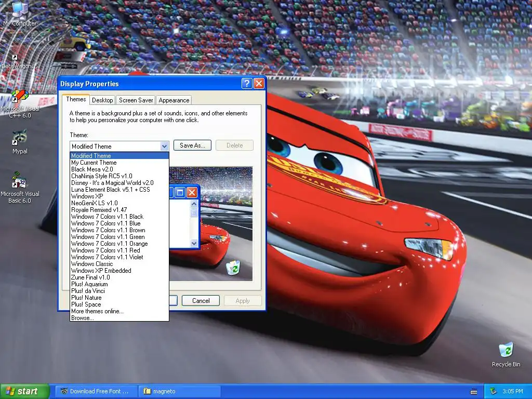The image size is (532, 399).
Task: Select the Windows XP theme
Action: (119, 196)
